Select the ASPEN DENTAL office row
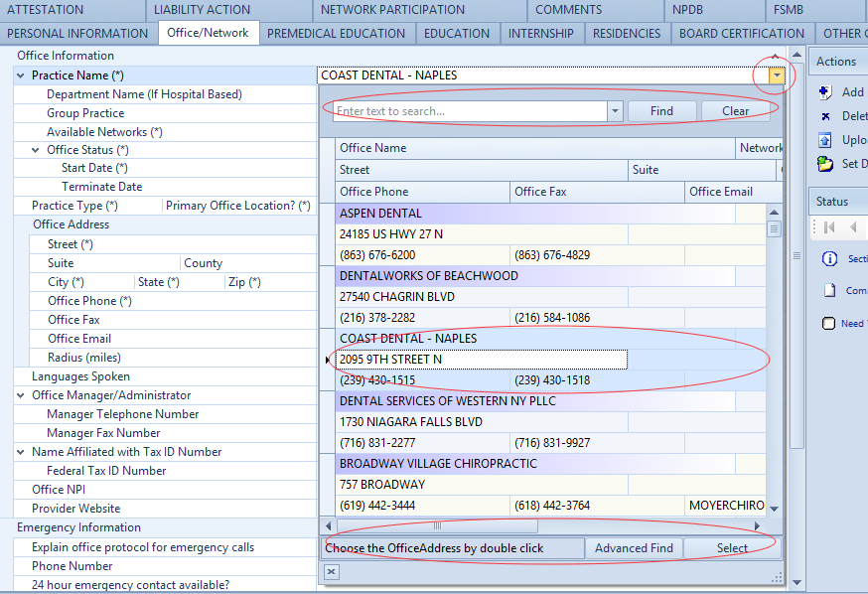Viewport: 868px width, 594px height. click(x=534, y=214)
